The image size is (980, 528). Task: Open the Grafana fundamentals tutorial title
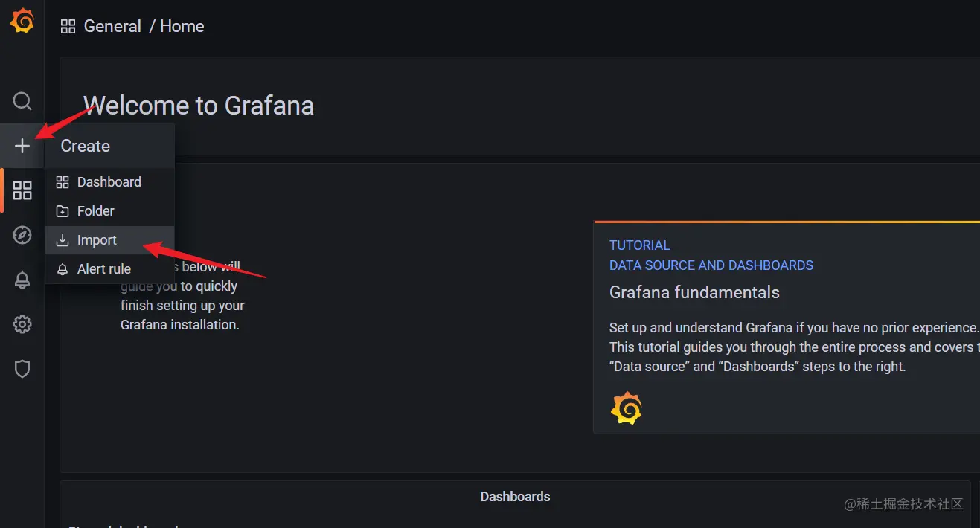tap(694, 292)
